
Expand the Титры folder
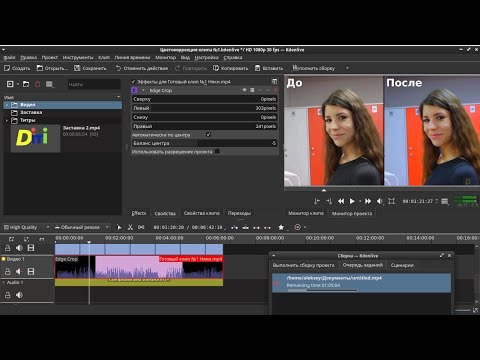(x=7, y=120)
